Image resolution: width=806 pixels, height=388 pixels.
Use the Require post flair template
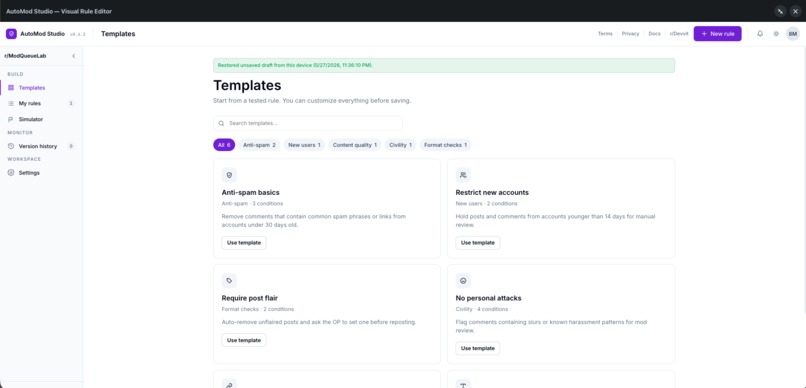[244, 340]
